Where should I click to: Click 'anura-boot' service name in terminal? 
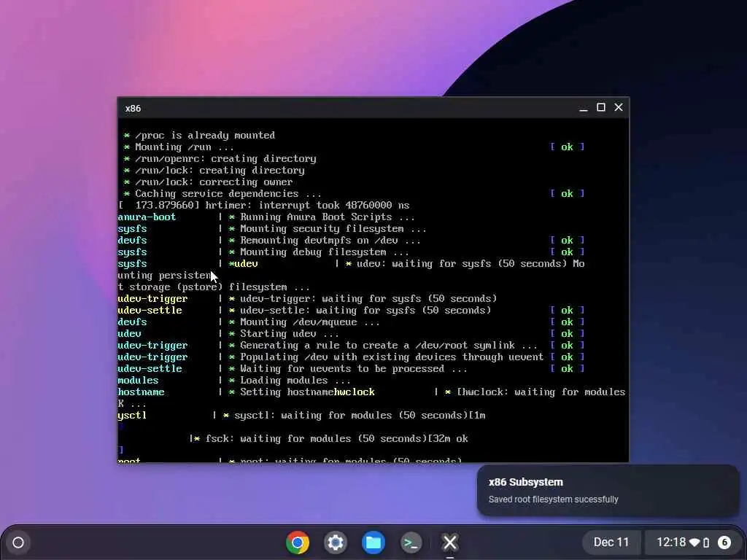pos(147,217)
